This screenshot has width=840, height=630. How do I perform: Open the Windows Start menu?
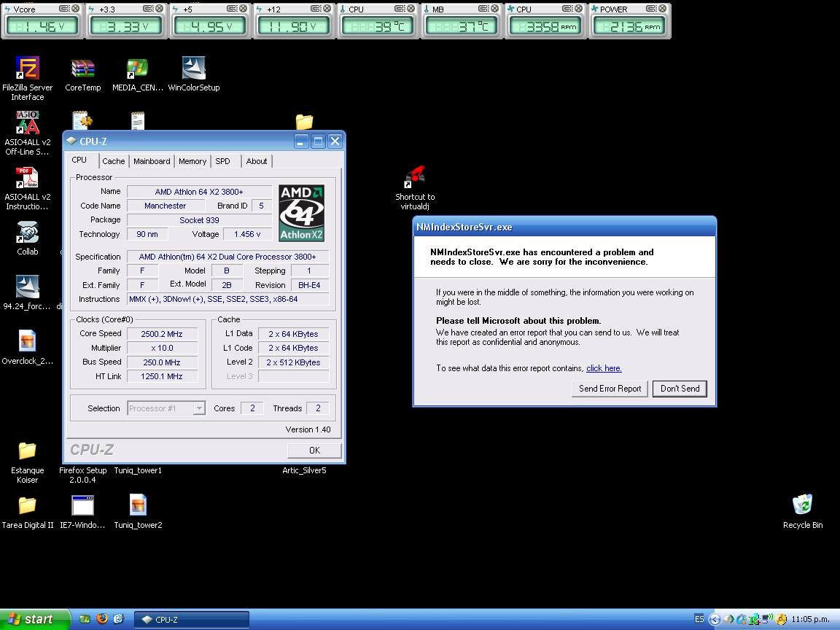[x=35, y=619]
